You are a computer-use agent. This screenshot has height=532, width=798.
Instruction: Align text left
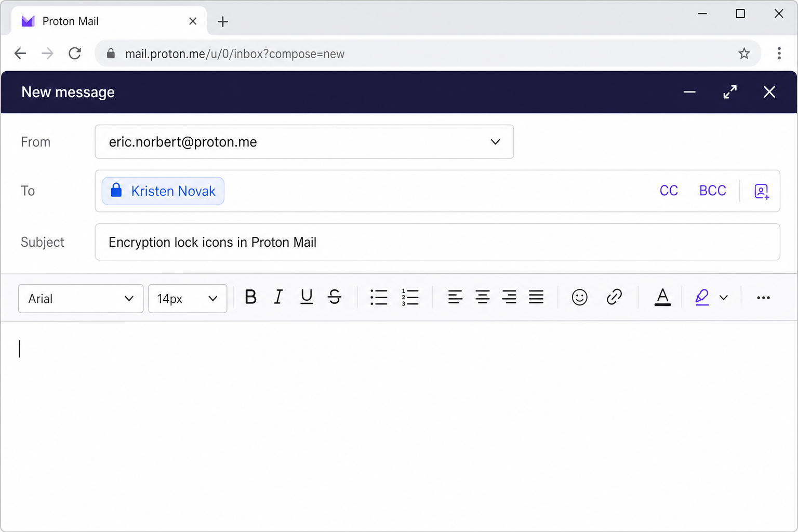pyautogui.click(x=455, y=297)
